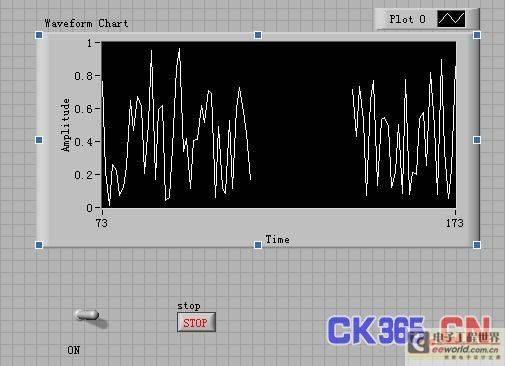Click the Time x-axis label
This screenshot has width=505, height=366.
coord(277,239)
